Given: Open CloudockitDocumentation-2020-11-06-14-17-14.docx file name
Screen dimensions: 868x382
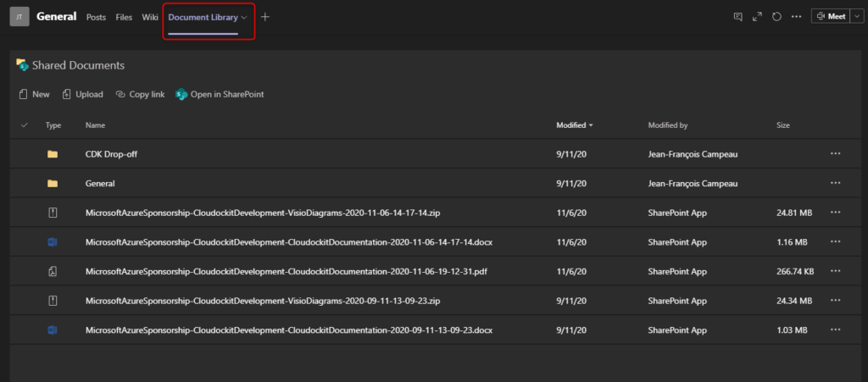Looking at the screenshot, I should point(289,241).
